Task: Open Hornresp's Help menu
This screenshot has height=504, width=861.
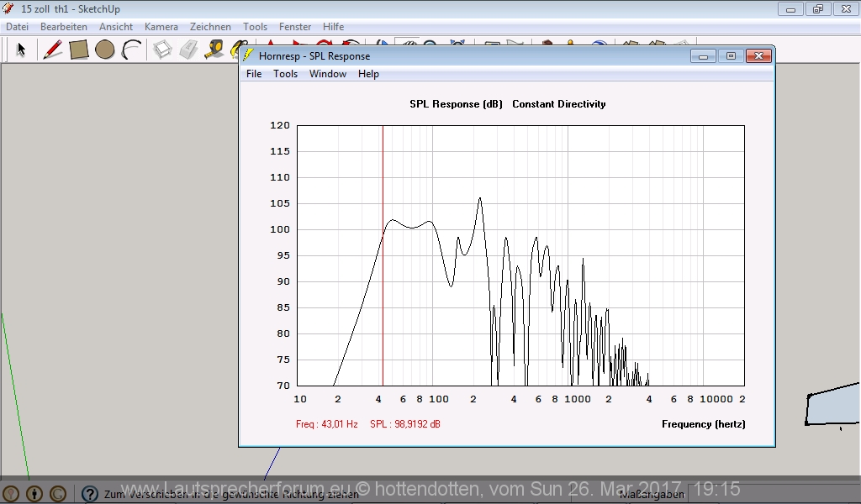Action: tap(368, 74)
